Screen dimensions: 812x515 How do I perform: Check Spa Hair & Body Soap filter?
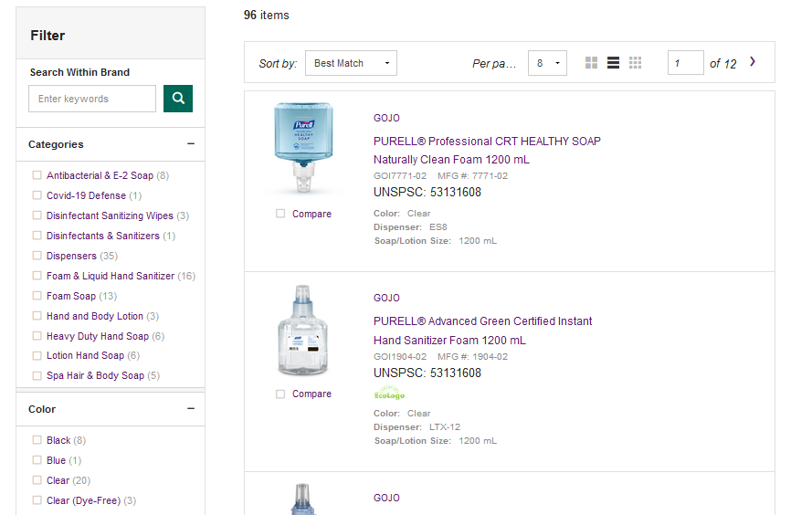click(37, 376)
